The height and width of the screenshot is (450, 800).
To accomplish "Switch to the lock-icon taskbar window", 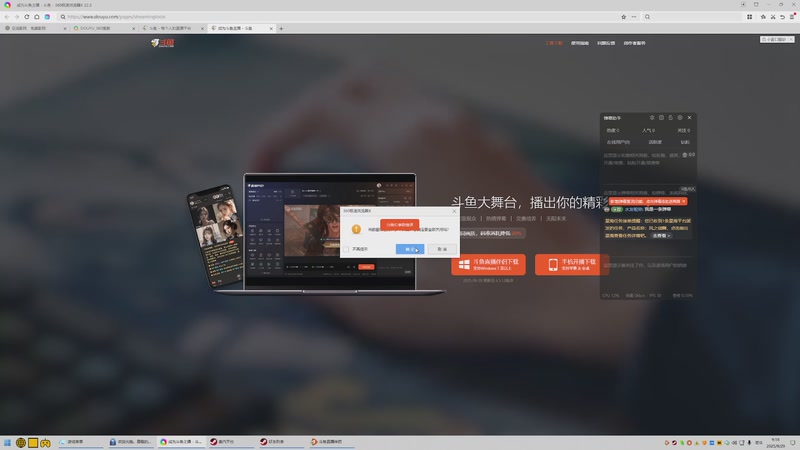I will 131,442.
